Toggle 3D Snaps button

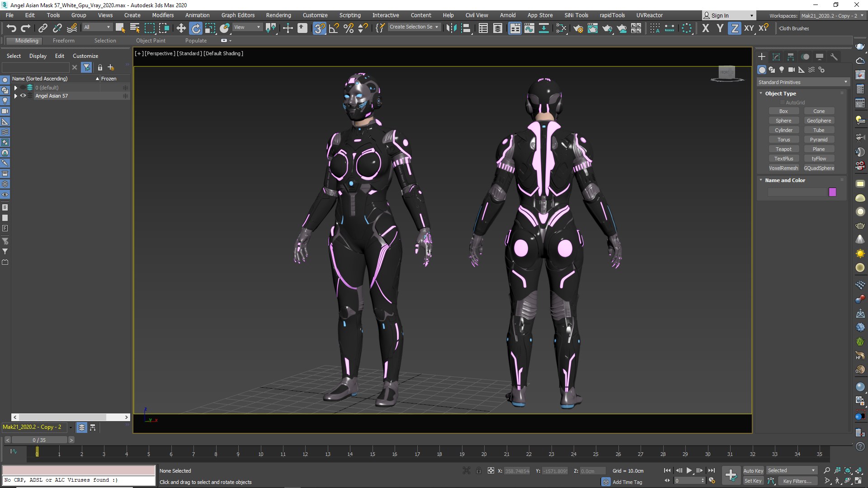320,28
